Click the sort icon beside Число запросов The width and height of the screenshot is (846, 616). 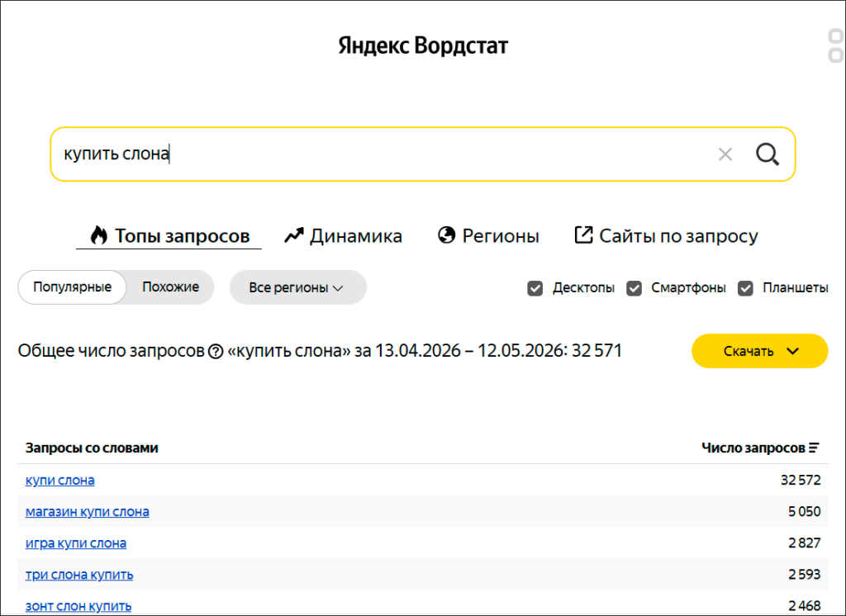814,448
